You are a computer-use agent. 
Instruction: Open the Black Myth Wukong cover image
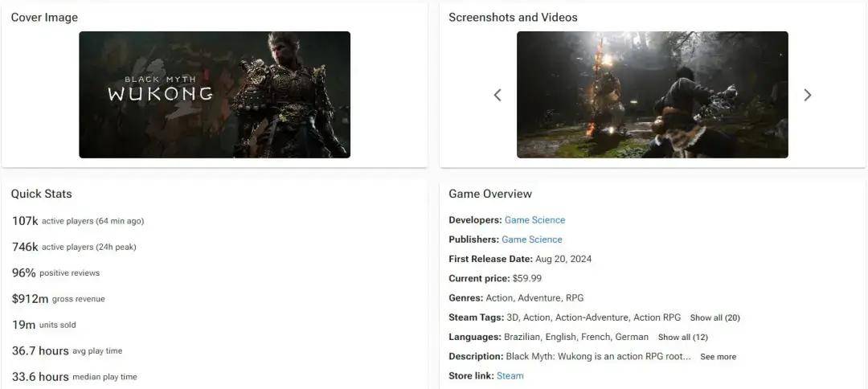tap(215, 95)
